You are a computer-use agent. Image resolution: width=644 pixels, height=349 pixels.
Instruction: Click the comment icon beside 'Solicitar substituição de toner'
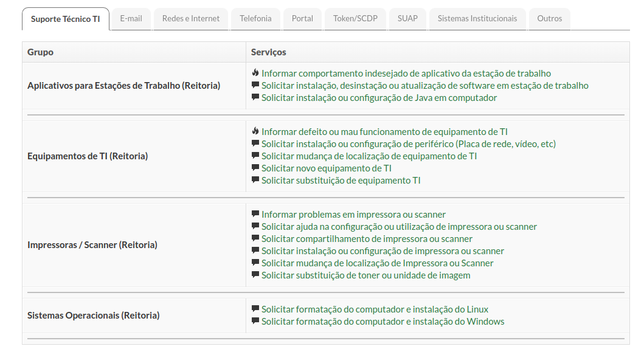pyautogui.click(x=255, y=275)
